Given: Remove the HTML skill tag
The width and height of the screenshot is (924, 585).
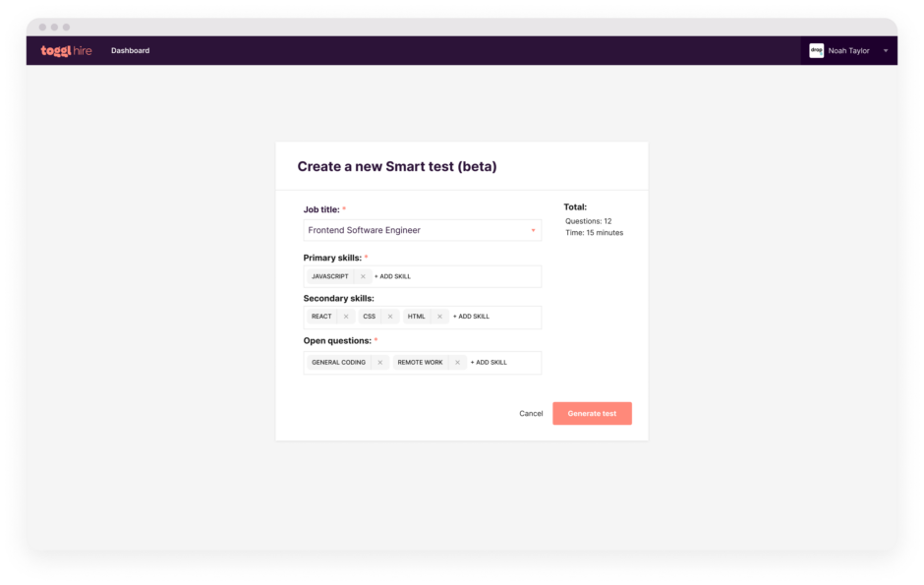Looking at the screenshot, I should 439,317.
